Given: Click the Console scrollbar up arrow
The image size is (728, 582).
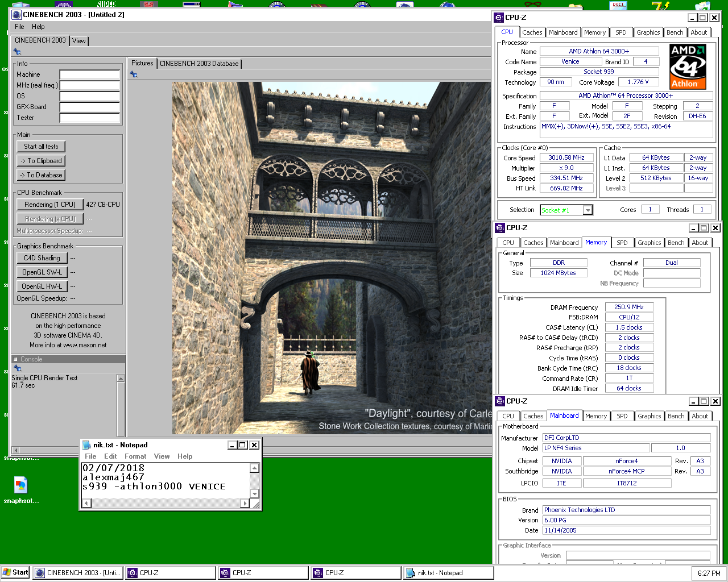Looking at the screenshot, I should tap(121, 379).
